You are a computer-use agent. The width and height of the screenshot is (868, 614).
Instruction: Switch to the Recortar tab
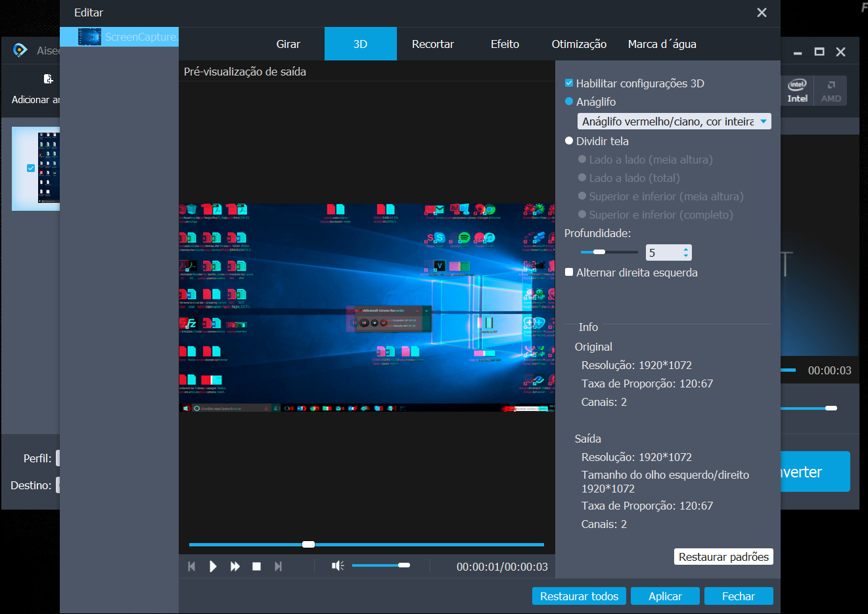point(432,44)
